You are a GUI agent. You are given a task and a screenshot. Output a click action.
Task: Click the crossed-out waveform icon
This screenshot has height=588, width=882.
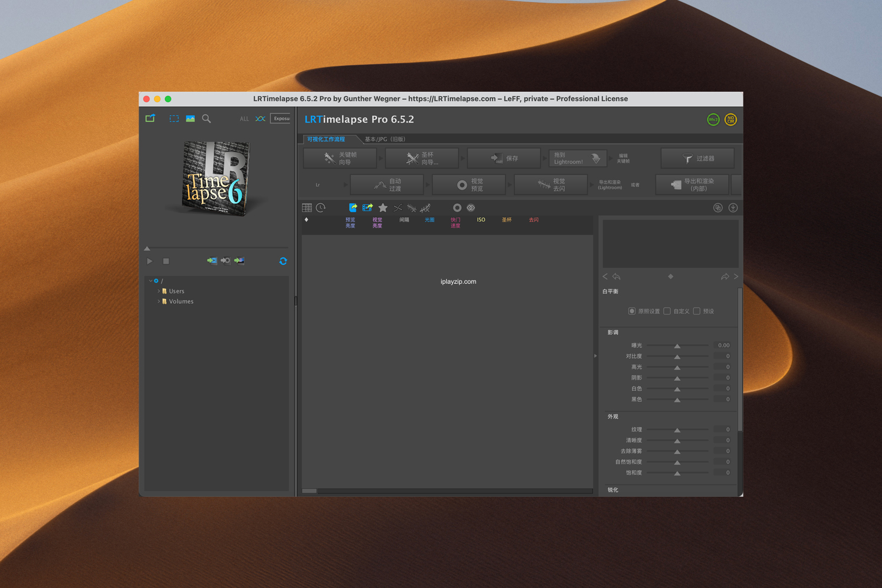pos(426,208)
